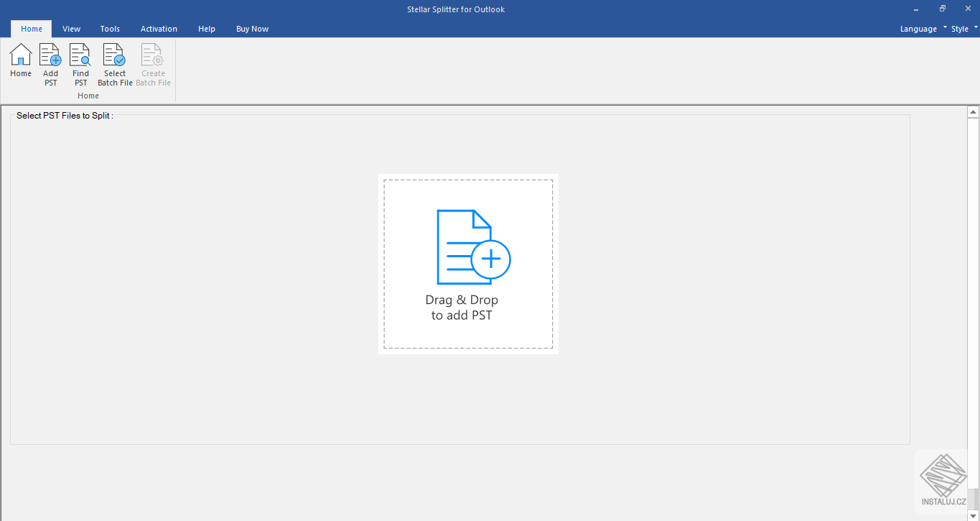Click the 'Drag & Drop to add PST' text
This screenshot has height=521, width=980.
[x=462, y=308]
